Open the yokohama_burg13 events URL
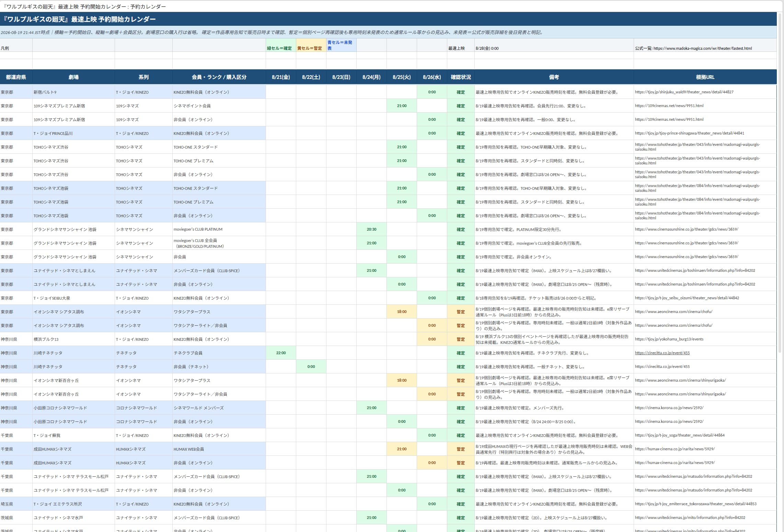 point(669,339)
